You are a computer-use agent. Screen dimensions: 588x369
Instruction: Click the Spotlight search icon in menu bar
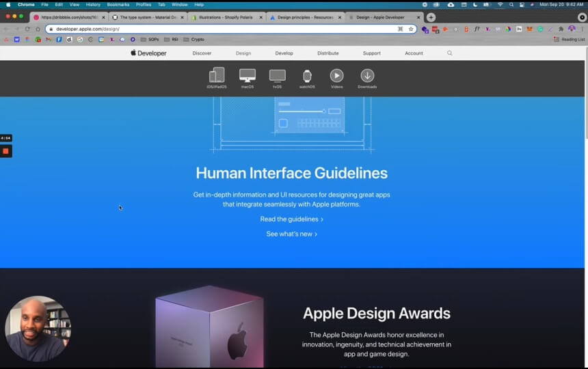click(x=511, y=5)
